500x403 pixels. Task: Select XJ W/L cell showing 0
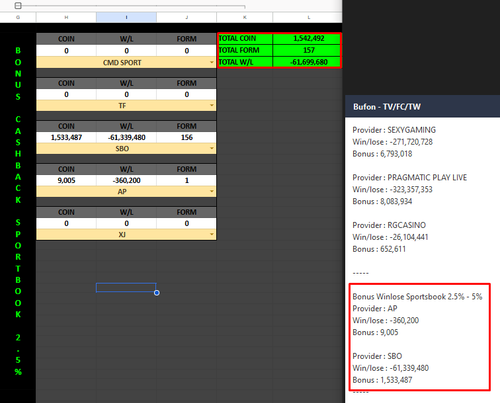click(x=126, y=223)
